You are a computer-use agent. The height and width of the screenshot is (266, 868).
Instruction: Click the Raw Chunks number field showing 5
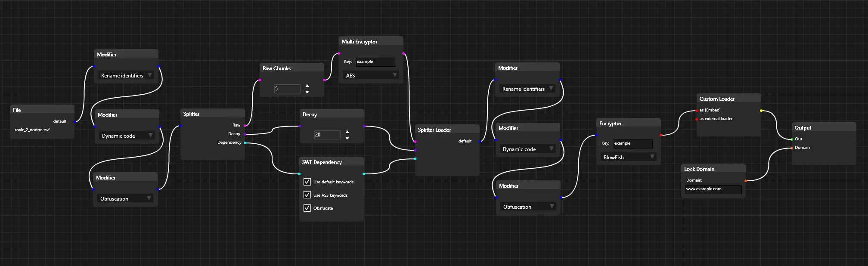[287, 89]
